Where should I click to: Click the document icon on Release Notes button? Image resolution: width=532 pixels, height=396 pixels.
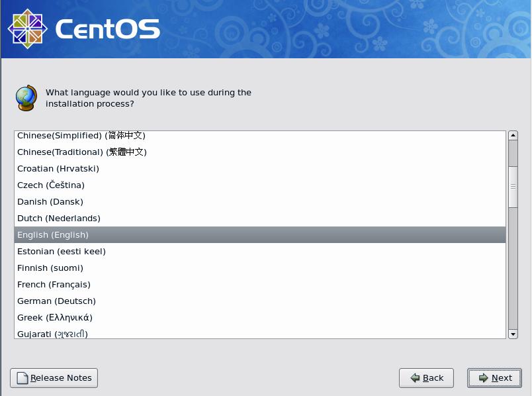click(21, 377)
